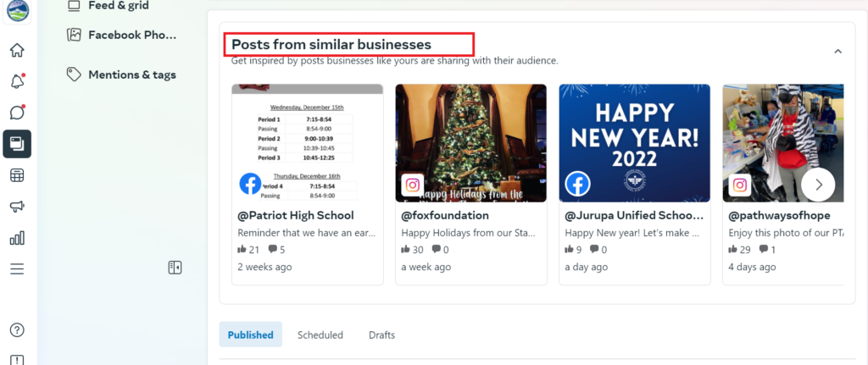The height and width of the screenshot is (365, 868).
Task: Switch to the Drafts tab
Action: 382,335
